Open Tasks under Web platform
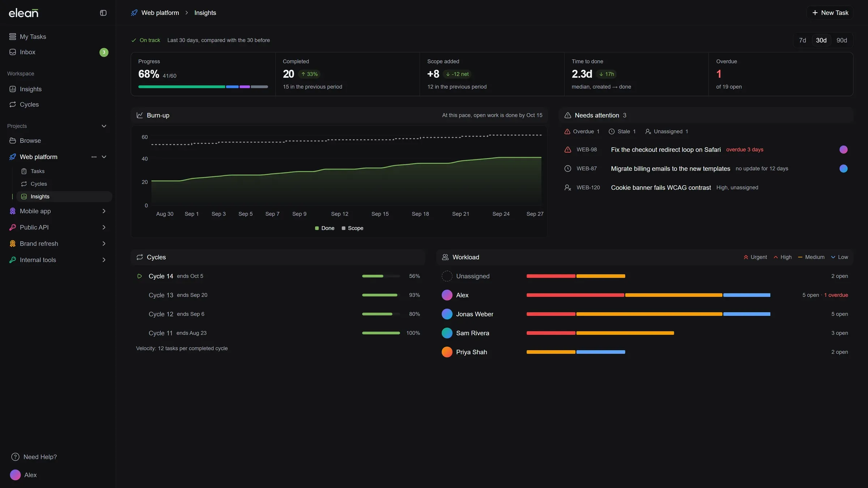The image size is (868, 488). (64, 171)
